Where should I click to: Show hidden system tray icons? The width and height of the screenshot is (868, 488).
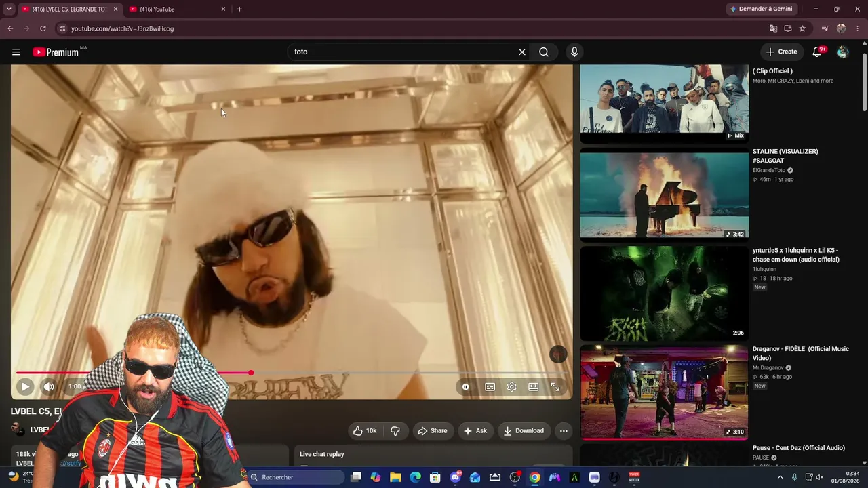click(780, 477)
